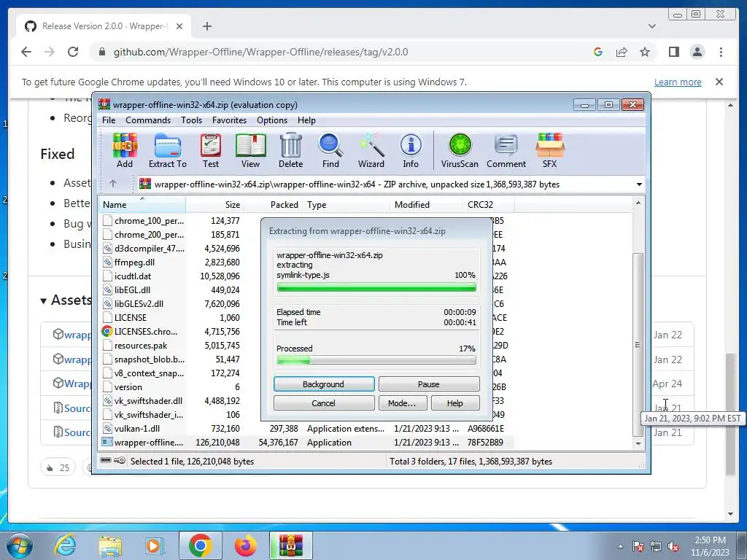Show hidden system tray icons arrow
The height and width of the screenshot is (560, 747).
(x=620, y=547)
